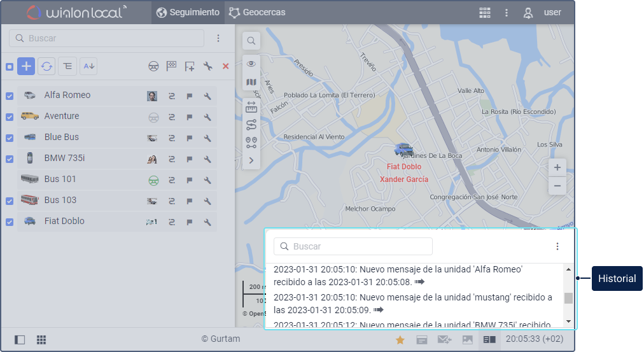
Task: Select the Bus 101 unit row
Action: 116,179
